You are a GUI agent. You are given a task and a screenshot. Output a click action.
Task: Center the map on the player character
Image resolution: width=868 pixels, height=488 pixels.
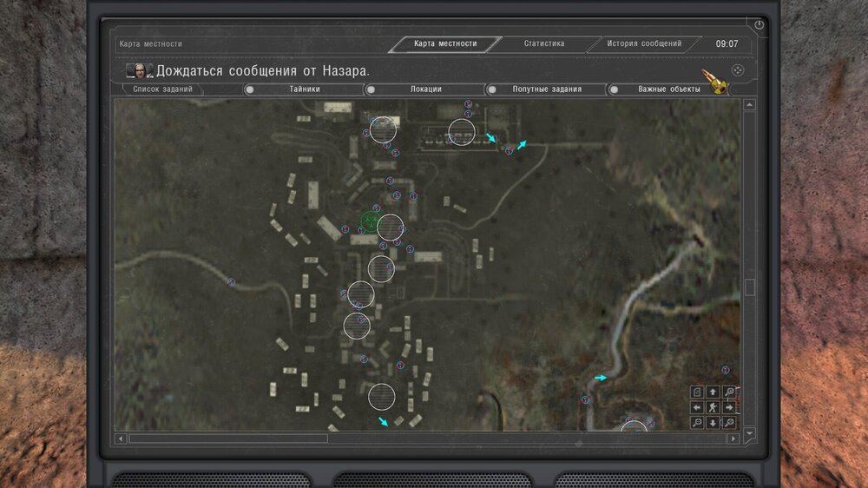(713, 408)
